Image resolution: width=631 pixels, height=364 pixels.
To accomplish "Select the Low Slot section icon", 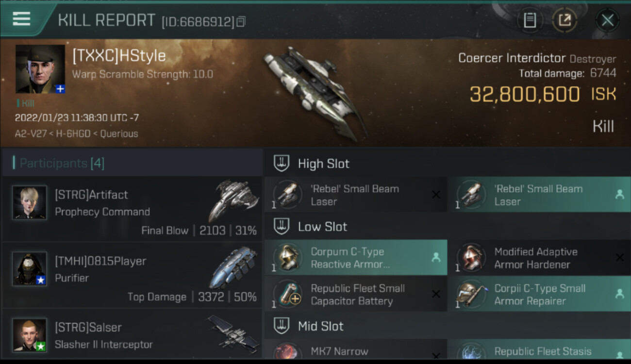I will point(282,227).
